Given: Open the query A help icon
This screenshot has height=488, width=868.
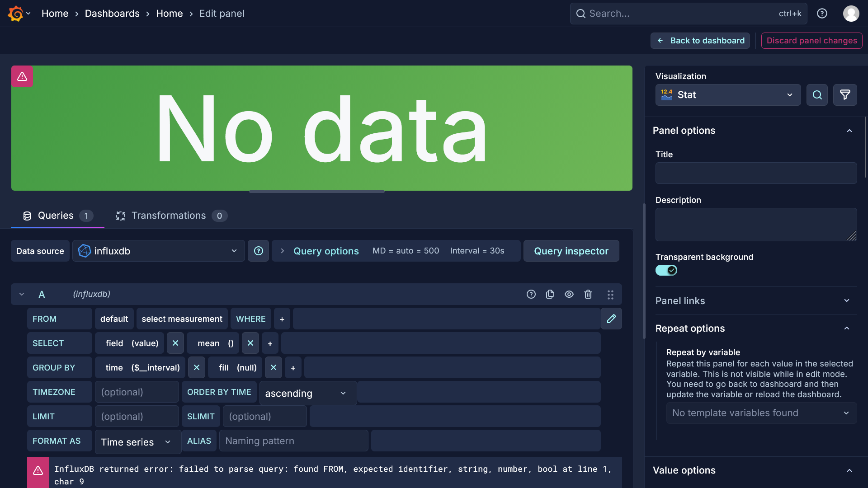Looking at the screenshot, I should tap(531, 295).
